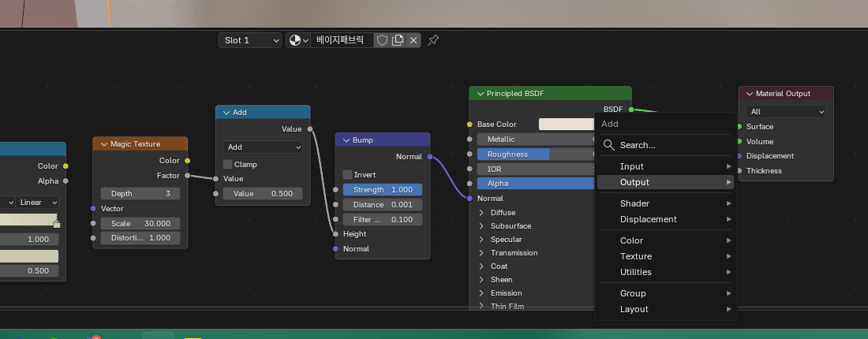Click the duplicate material icon
868x339 pixels.
[x=398, y=40]
